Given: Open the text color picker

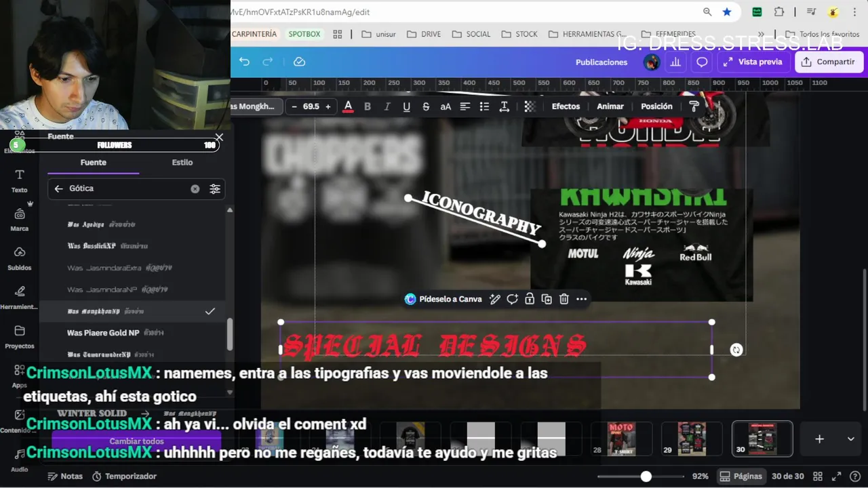Looking at the screenshot, I should point(348,106).
